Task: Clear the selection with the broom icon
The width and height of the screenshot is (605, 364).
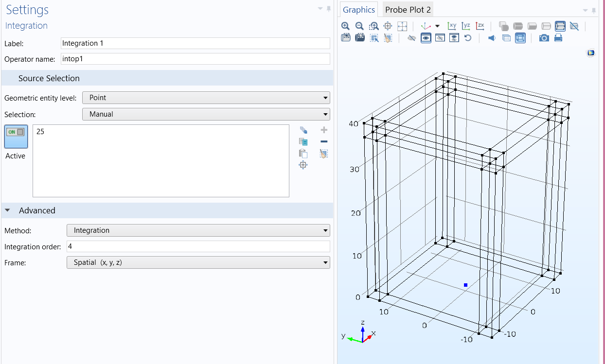Action: [324, 154]
